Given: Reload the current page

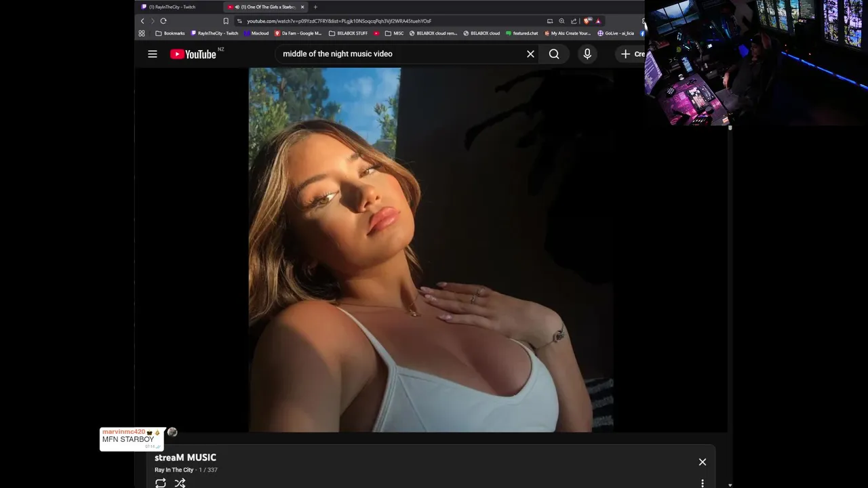Looking at the screenshot, I should (x=163, y=21).
